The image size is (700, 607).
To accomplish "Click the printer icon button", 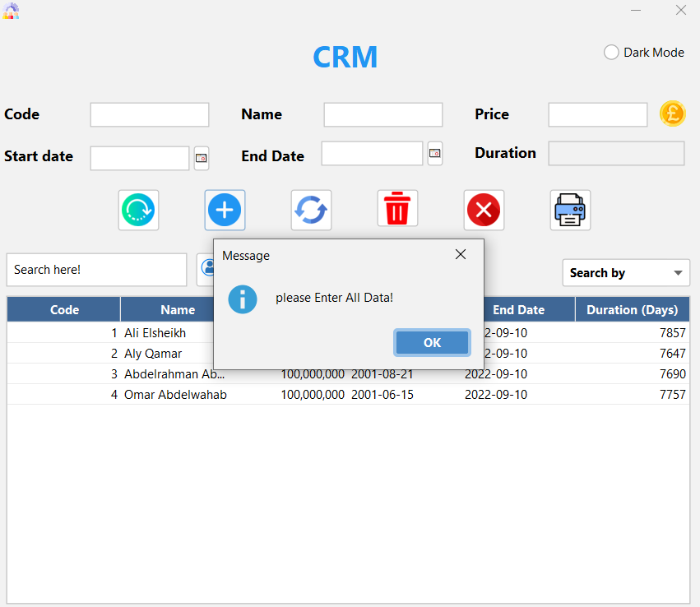I will 570,210.
